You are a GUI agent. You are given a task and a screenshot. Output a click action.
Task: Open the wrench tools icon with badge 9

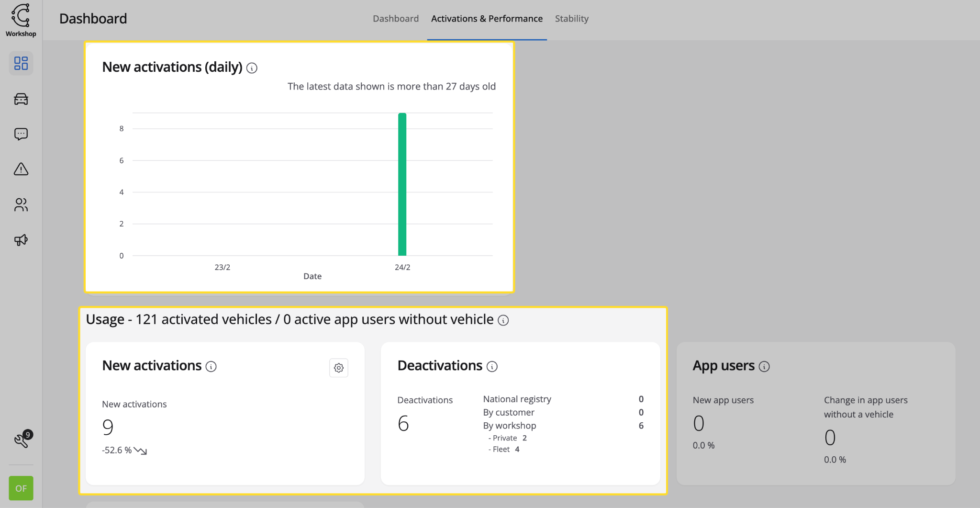coord(22,439)
